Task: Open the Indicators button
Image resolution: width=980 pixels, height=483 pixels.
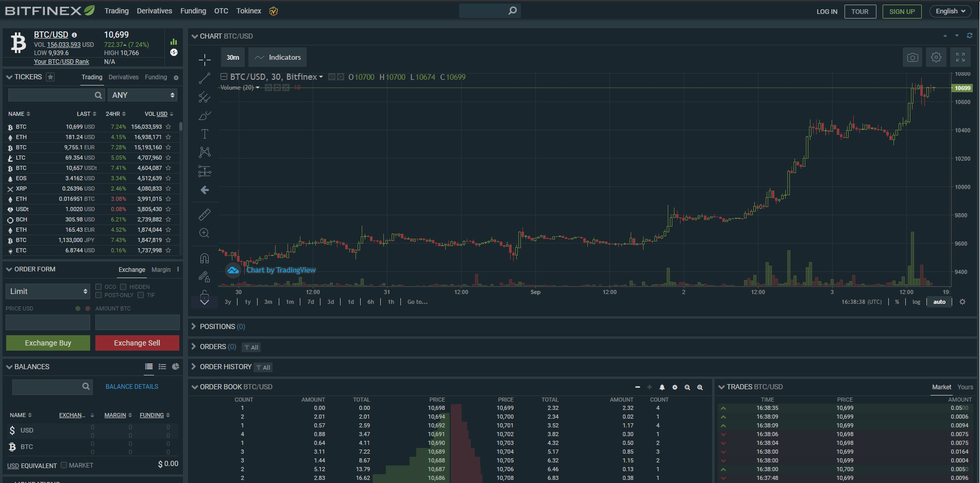Action: point(278,57)
